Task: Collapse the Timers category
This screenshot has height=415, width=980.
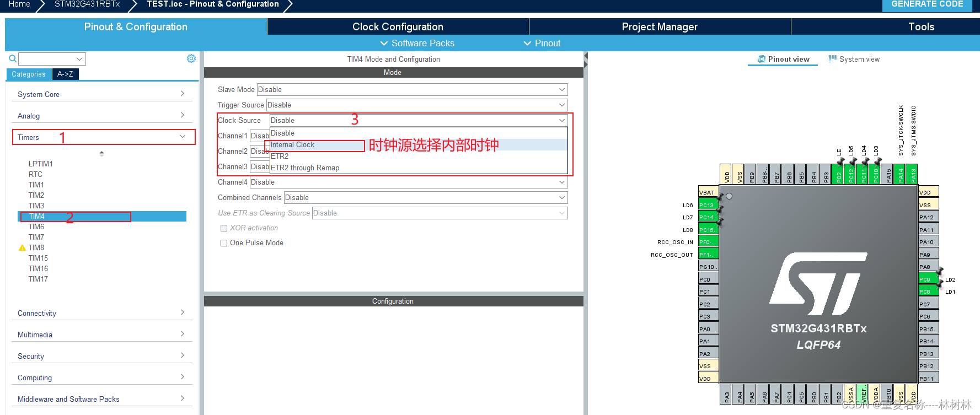Action: [104, 137]
